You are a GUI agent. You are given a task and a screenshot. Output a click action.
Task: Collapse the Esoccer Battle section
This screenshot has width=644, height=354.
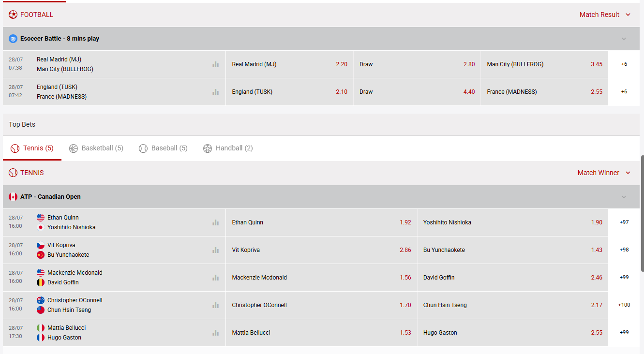pyautogui.click(x=624, y=39)
